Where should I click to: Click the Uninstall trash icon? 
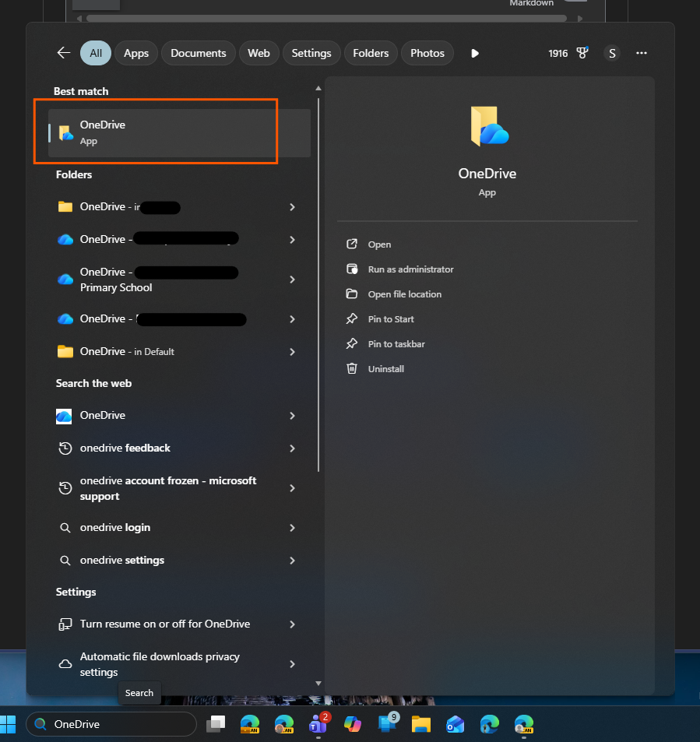[x=352, y=368]
